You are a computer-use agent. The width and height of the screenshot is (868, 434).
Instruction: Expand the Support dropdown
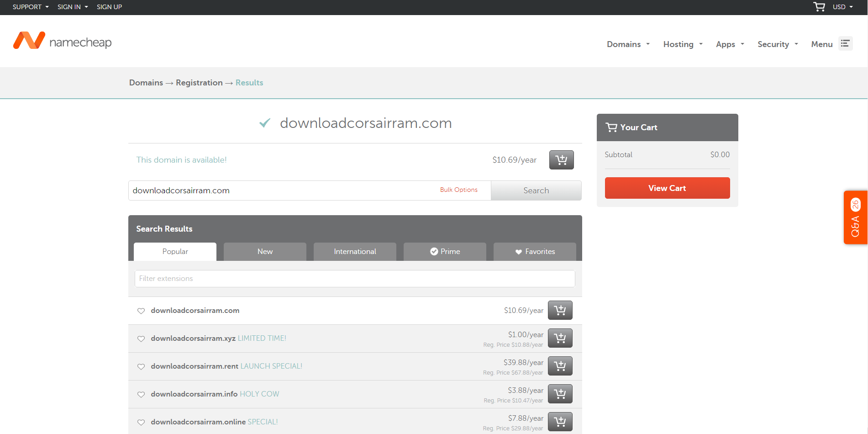tap(31, 7)
